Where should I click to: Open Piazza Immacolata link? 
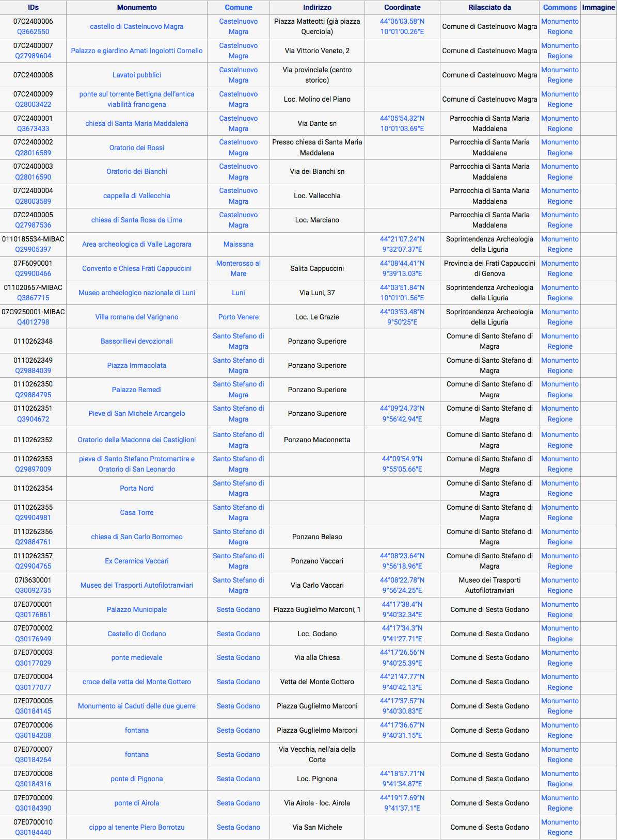tap(137, 365)
